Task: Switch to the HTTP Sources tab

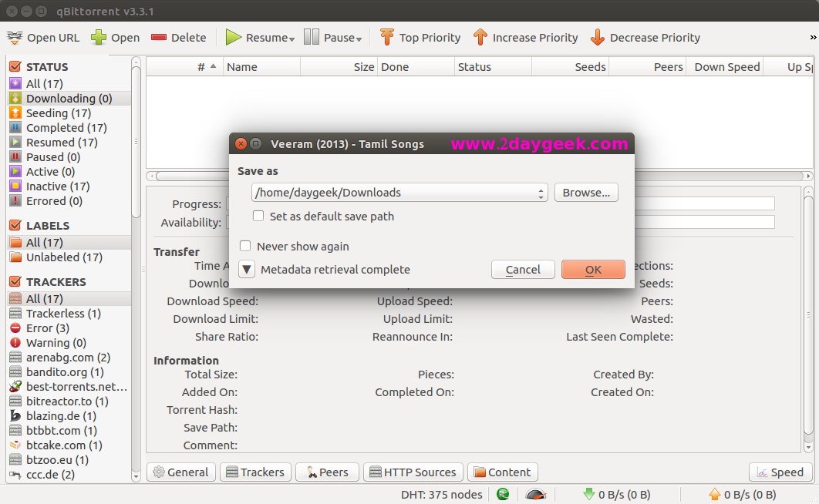Action: (x=413, y=472)
